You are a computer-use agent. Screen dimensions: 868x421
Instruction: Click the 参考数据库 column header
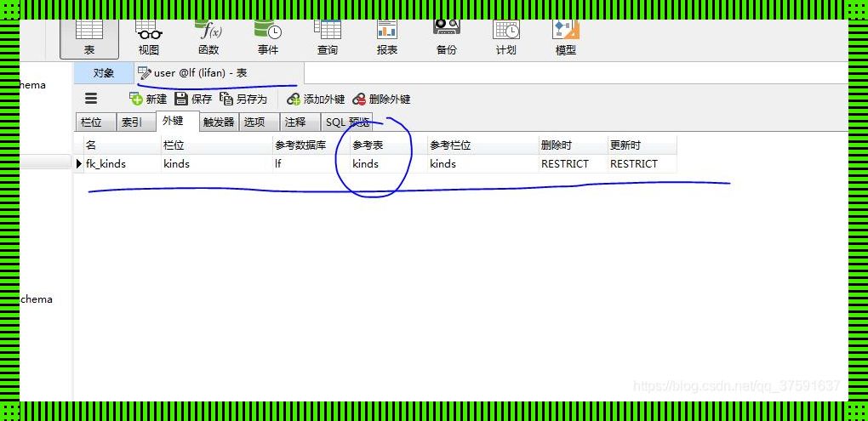pyautogui.click(x=311, y=145)
